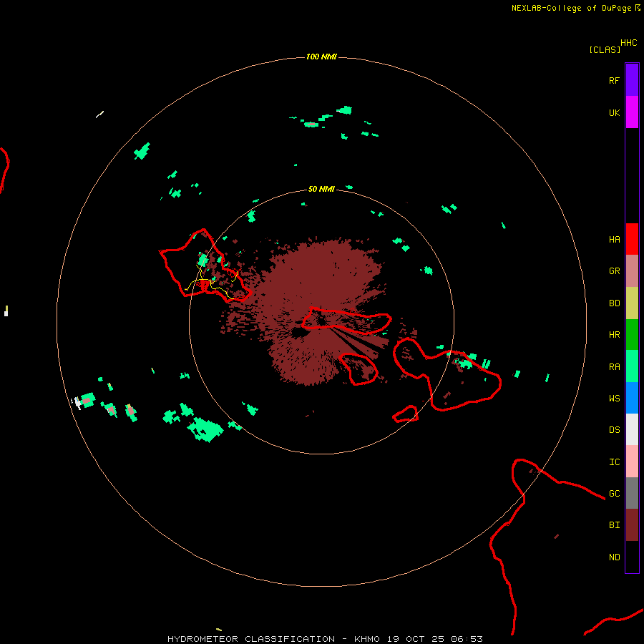Click the UK legend label
The width and height of the screenshot is (644, 644).
point(614,113)
